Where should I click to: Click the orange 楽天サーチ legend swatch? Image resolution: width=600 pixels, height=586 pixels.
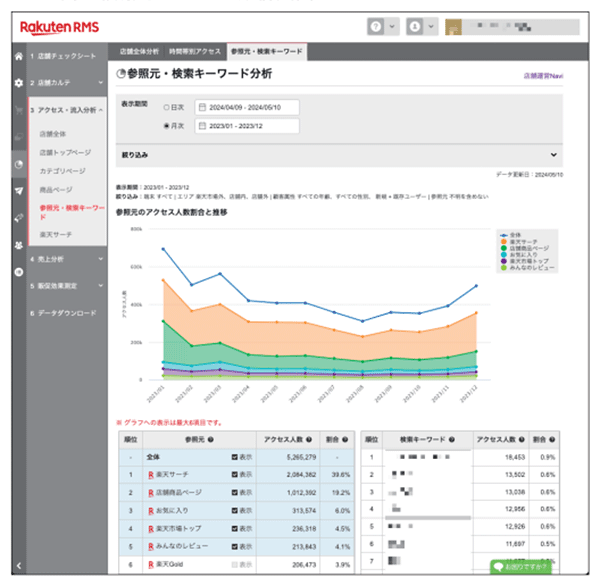[504, 242]
